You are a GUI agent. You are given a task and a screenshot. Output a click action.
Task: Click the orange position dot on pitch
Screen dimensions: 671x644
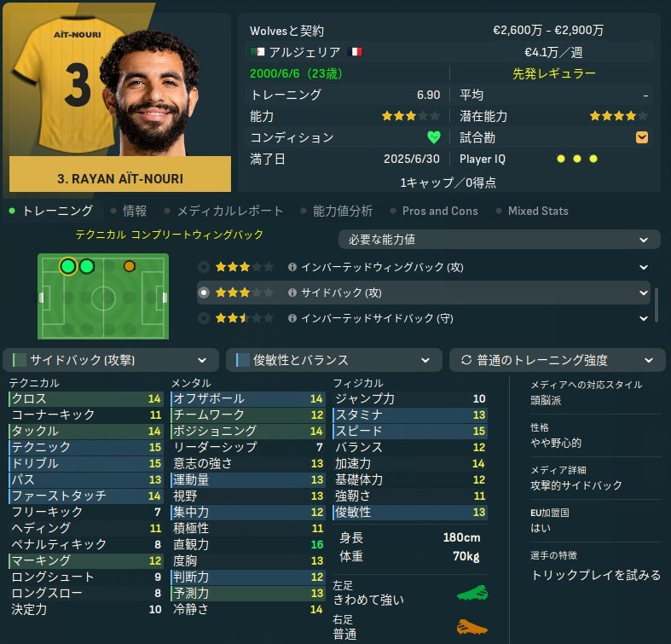pyautogui.click(x=130, y=266)
